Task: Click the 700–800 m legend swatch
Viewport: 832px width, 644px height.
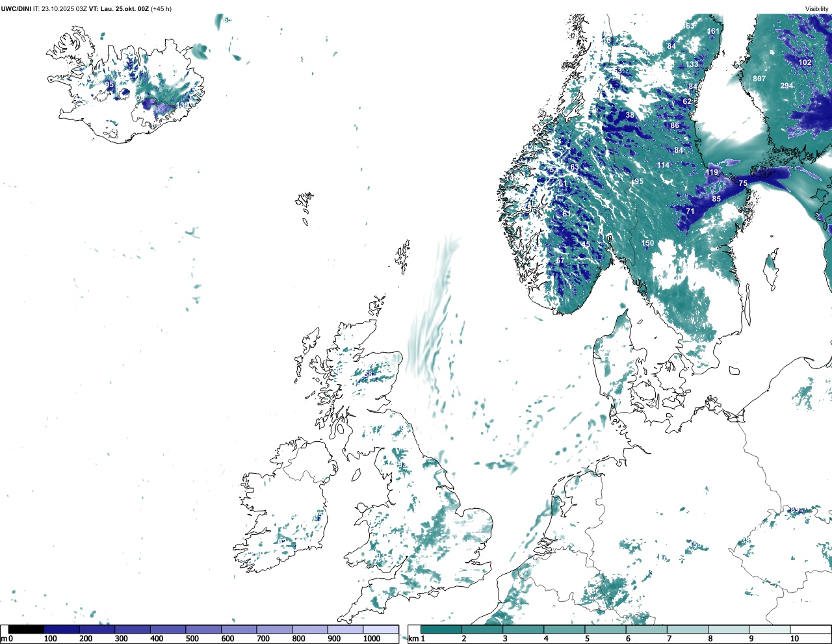Action: [274, 629]
